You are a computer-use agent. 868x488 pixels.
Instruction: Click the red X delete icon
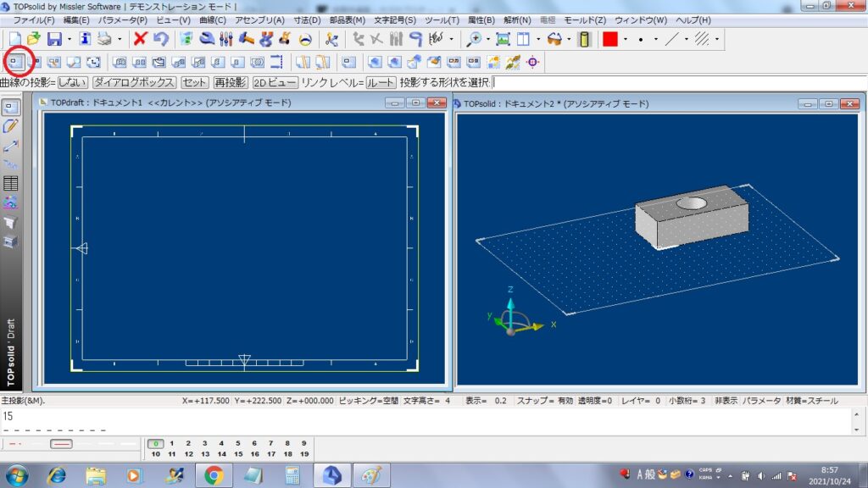[140, 39]
